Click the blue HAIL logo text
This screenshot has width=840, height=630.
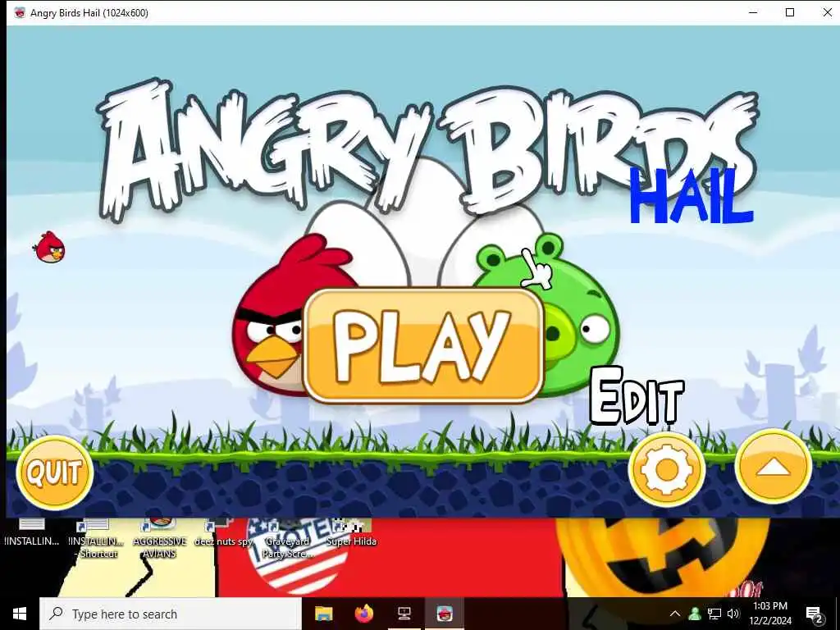click(x=692, y=196)
